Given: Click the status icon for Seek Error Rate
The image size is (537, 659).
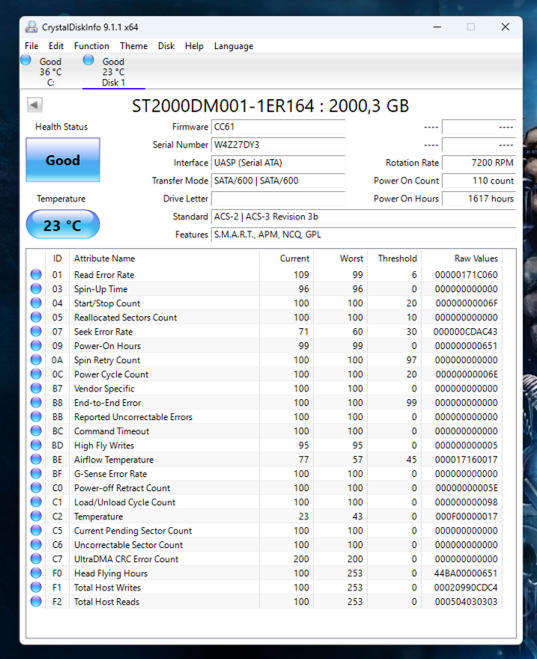Looking at the screenshot, I should (36, 332).
